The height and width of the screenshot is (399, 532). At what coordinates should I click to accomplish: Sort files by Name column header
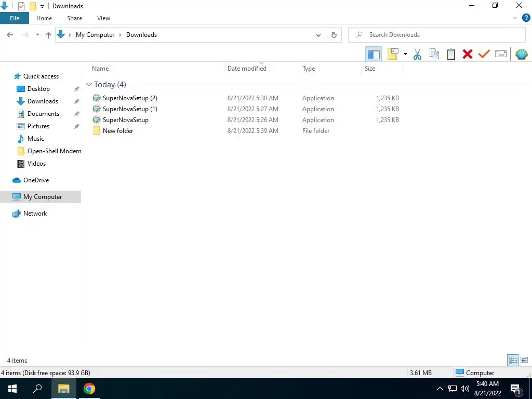pos(100,69)
